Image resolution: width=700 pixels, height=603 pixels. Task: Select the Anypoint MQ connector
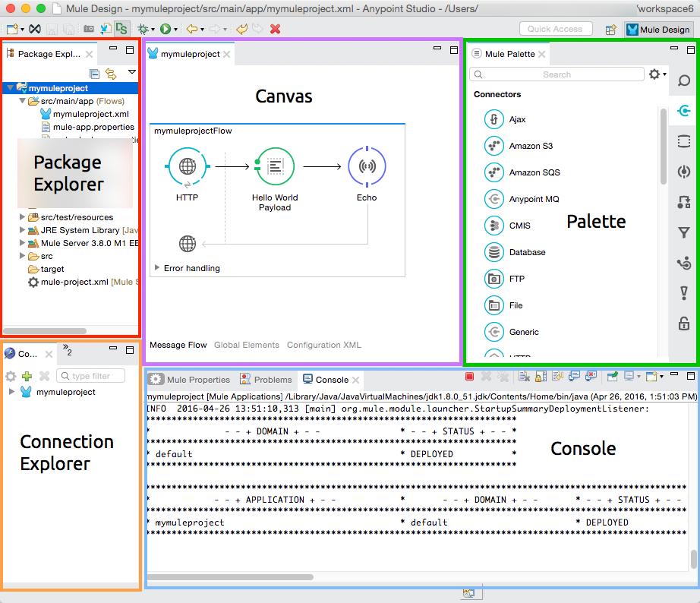click(522, 199)
